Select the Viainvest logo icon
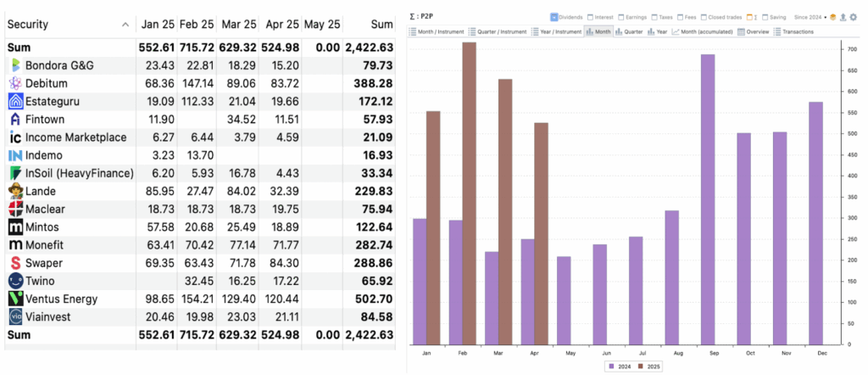This screenshot has height=375, width=868. pyautogui.click(x=15, y=316)
